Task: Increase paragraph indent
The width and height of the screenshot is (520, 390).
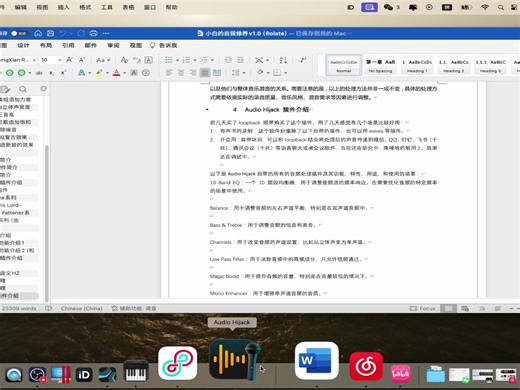Action: point(240,60)
